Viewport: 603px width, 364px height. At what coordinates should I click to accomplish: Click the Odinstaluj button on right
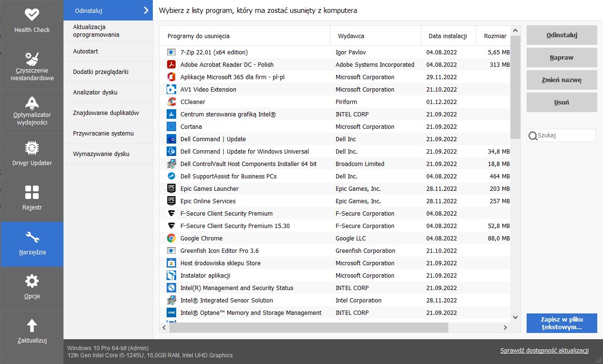point(562,35)
